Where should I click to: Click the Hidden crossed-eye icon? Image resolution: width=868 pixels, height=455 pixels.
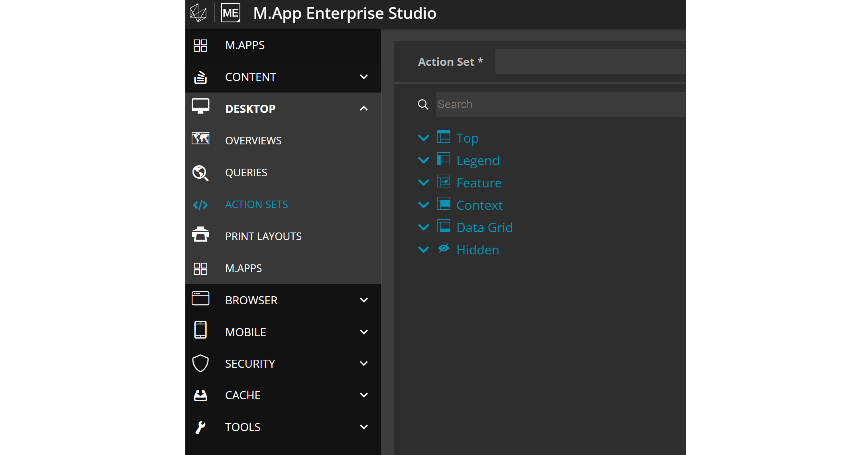(x=444, y=248)
